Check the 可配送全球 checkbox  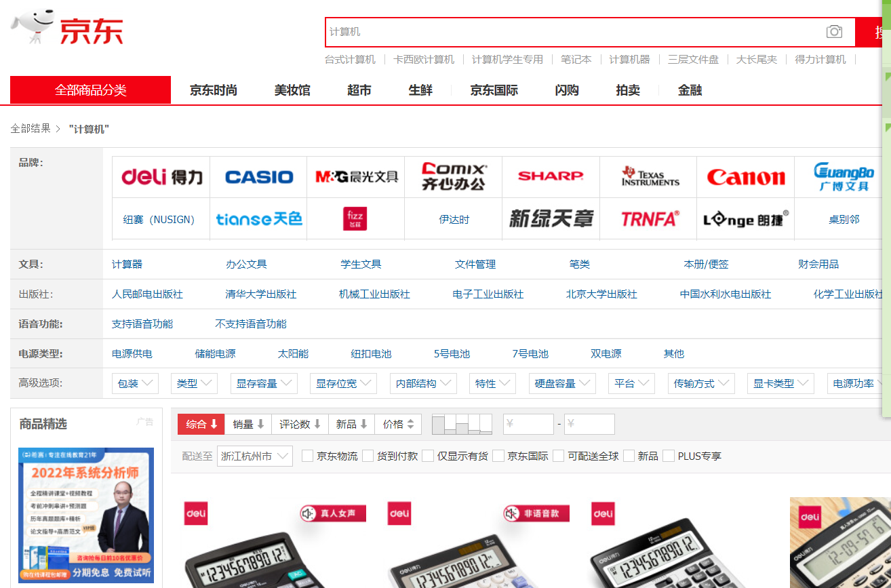pos(559,456)
